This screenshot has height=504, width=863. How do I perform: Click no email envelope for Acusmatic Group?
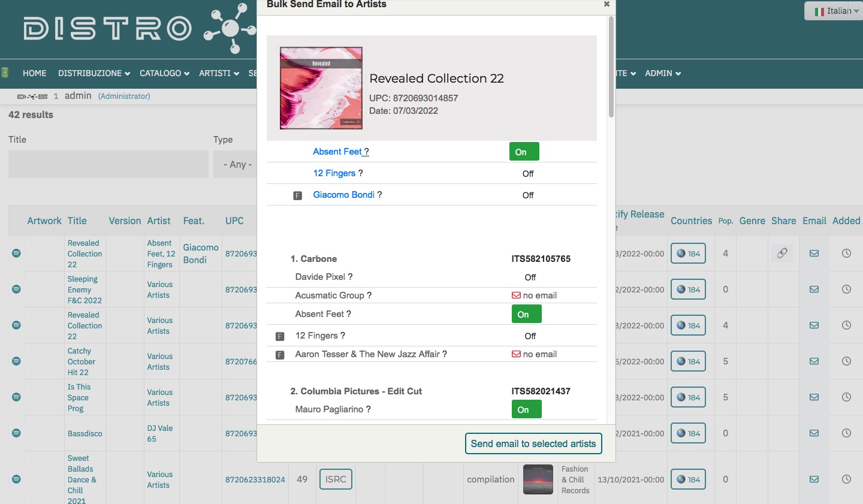[516, 295]
